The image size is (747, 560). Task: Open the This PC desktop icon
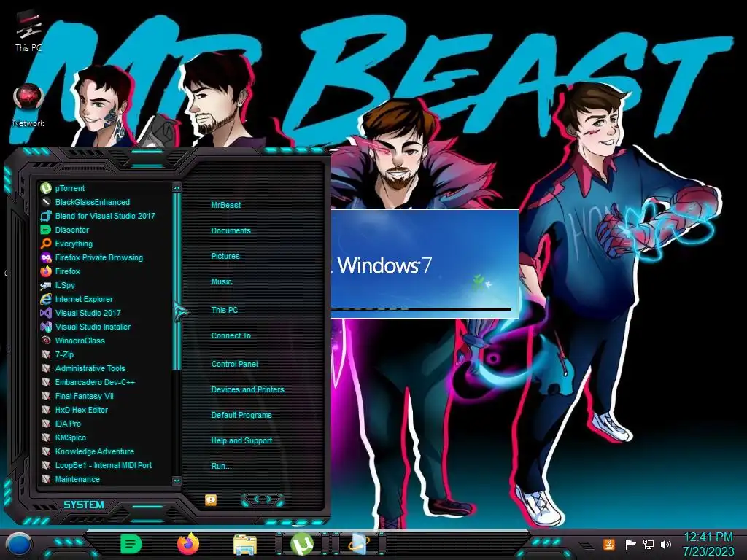click(x=28, y=29)
